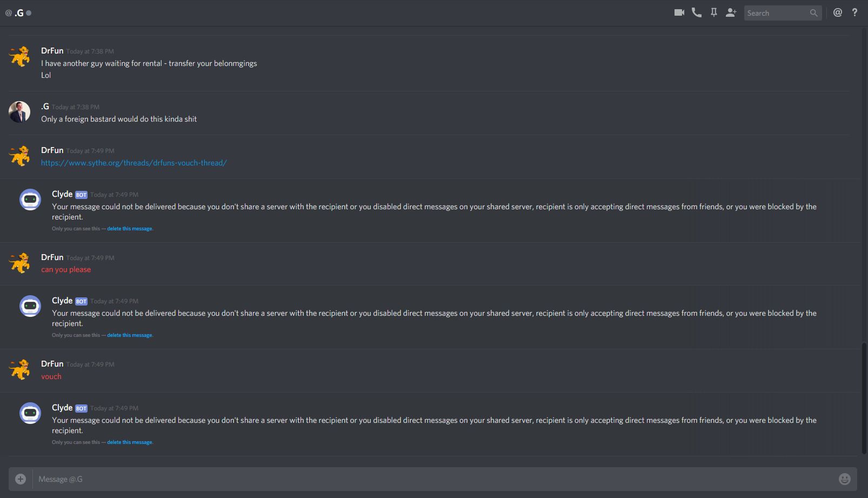Open the help icon
The image size is (868, 498).
coord(854,12)
